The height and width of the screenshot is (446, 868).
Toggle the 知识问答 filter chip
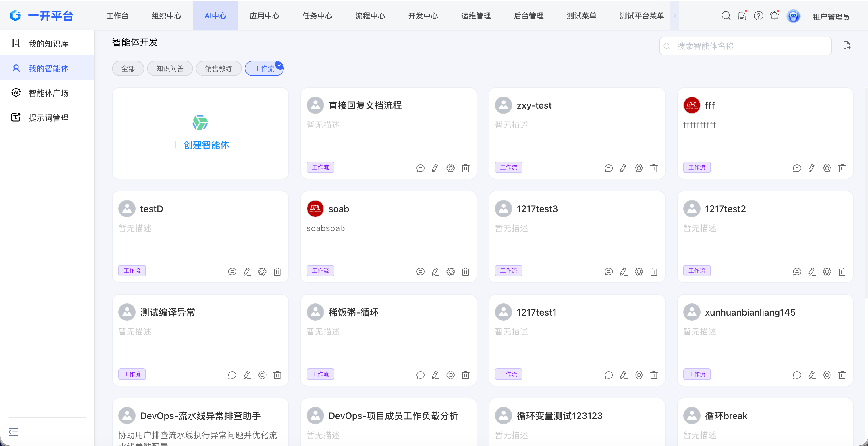(x=170, y=68)
